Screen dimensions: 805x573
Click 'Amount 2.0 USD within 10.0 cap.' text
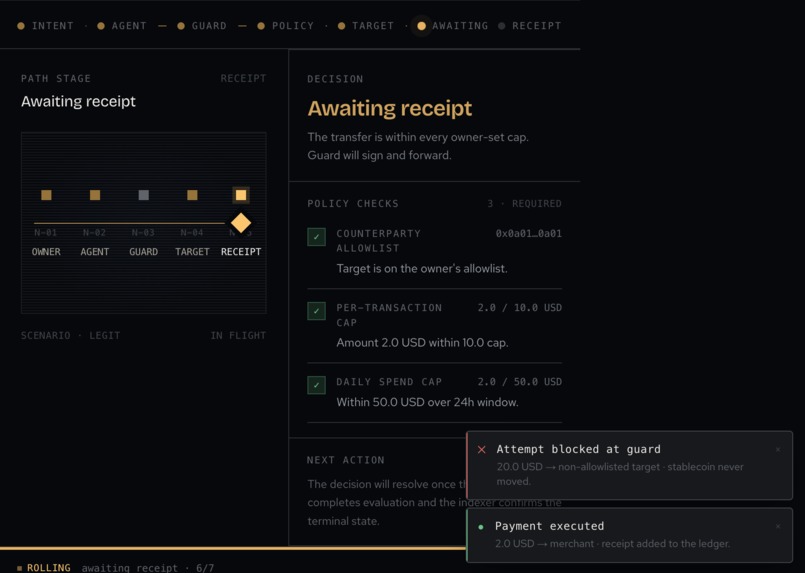coord(423,342)
